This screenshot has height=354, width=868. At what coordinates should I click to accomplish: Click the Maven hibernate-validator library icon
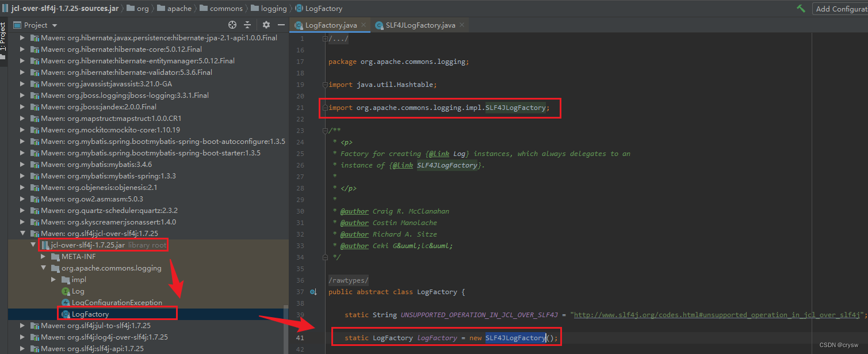click(34, 72)
